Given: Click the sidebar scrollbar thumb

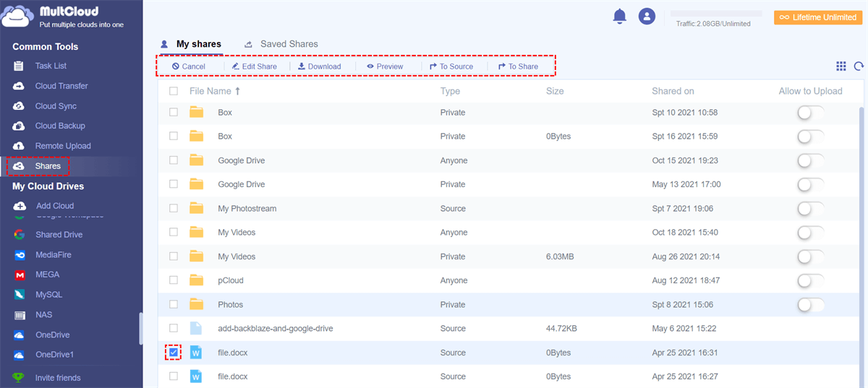Looking at the screenshot, I should pos(141,329).
